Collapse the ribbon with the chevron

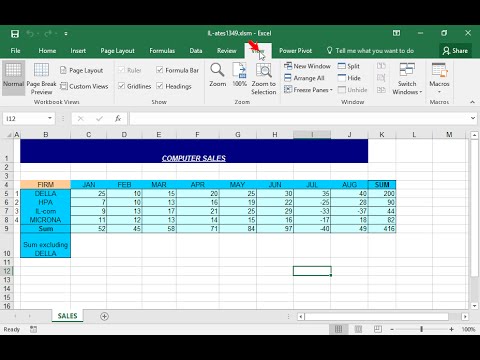[x=472, y=102]
